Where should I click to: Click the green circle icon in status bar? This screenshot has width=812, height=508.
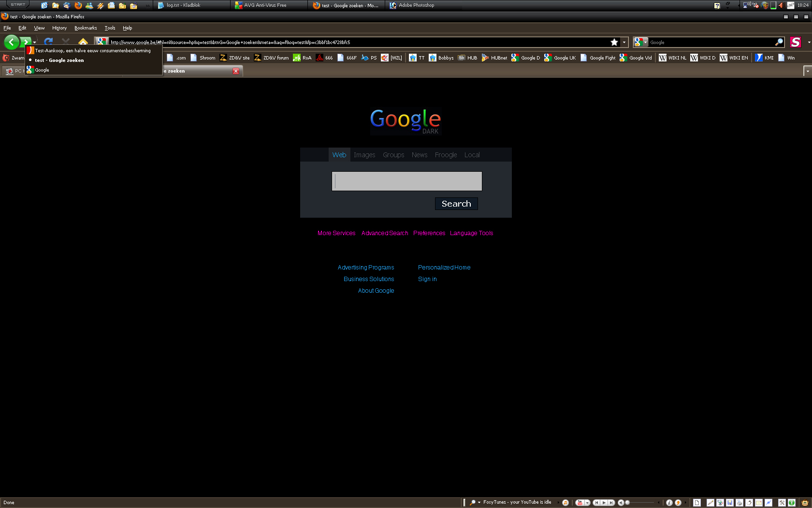[792, 503]
